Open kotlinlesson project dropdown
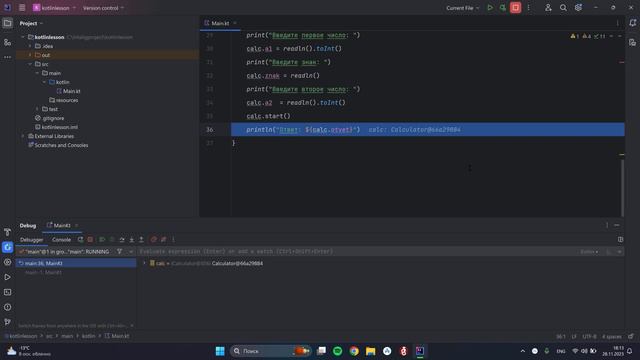640x360 pixels. point(54,8)
